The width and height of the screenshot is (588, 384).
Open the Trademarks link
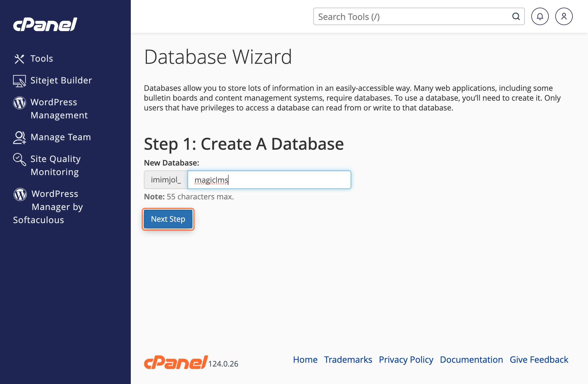click(348, 359)
